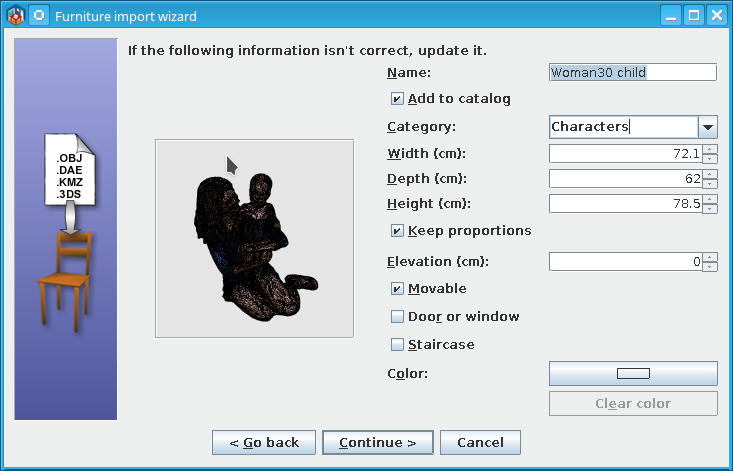Click the Clear color button

point(633,404)
